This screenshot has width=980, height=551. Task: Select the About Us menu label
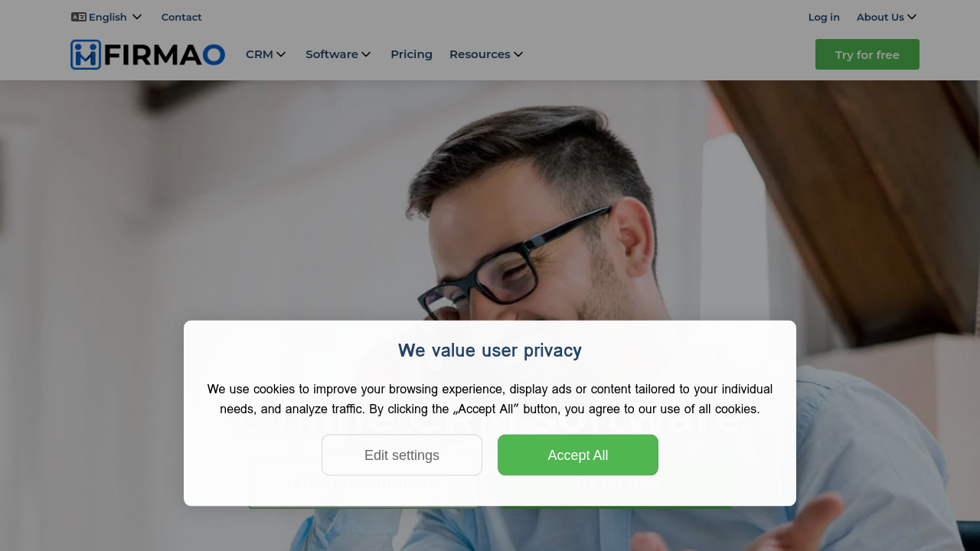pos(880,17)
